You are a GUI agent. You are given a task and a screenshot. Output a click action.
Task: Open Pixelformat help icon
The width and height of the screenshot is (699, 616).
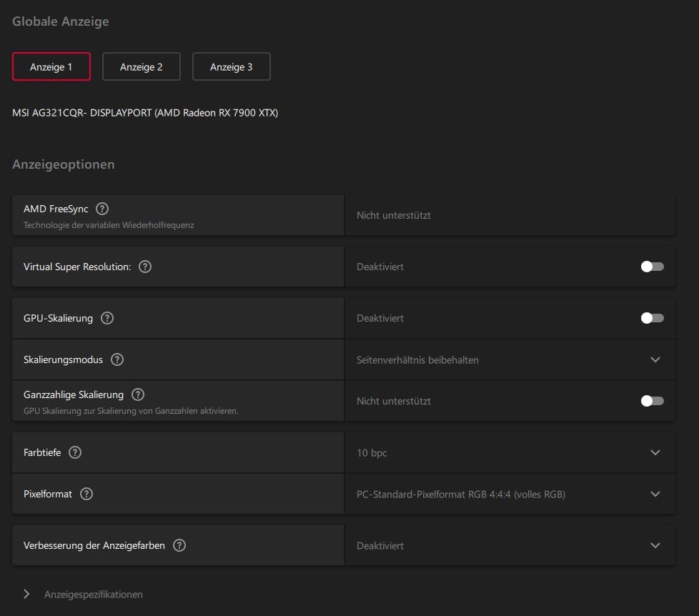point(86,494)
